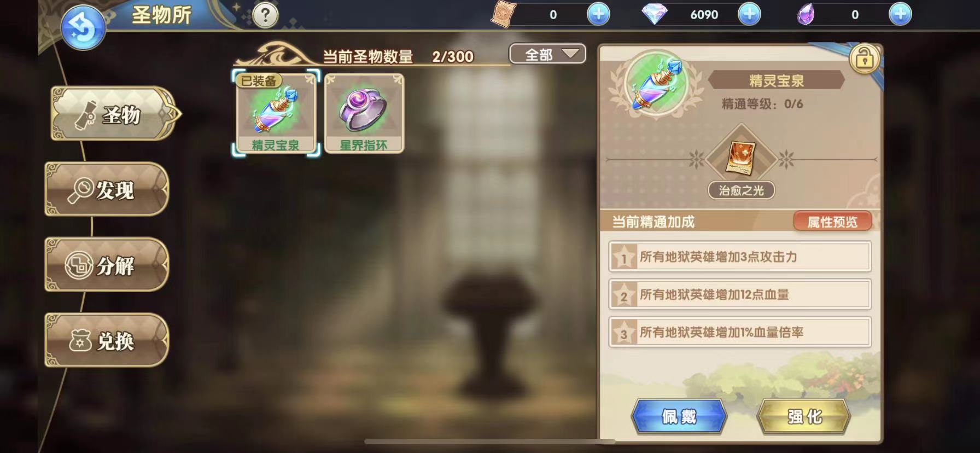The width and height of the screenshot is (980, 453).
Task: Open the 治愈之光 skill card icon
Action: (x=741, y=158)
